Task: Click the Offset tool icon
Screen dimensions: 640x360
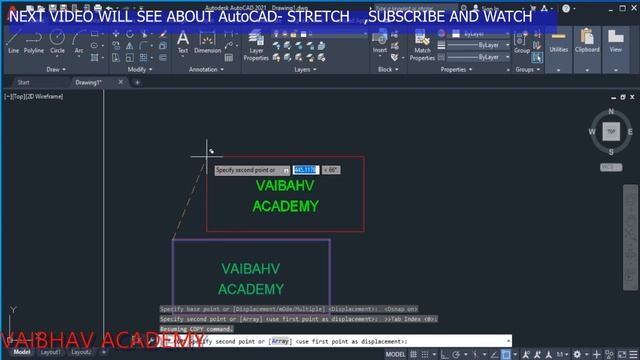Action: 163,58
